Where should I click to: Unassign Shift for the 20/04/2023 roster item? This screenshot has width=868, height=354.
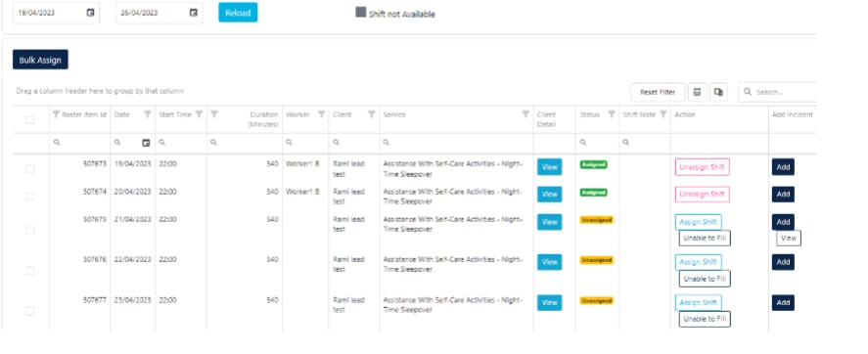(702, 195)
